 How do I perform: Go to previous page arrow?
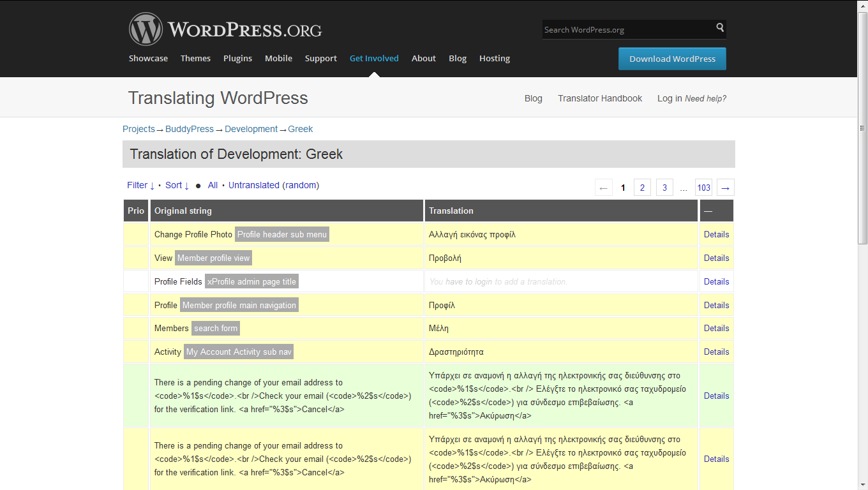(604, 188)
